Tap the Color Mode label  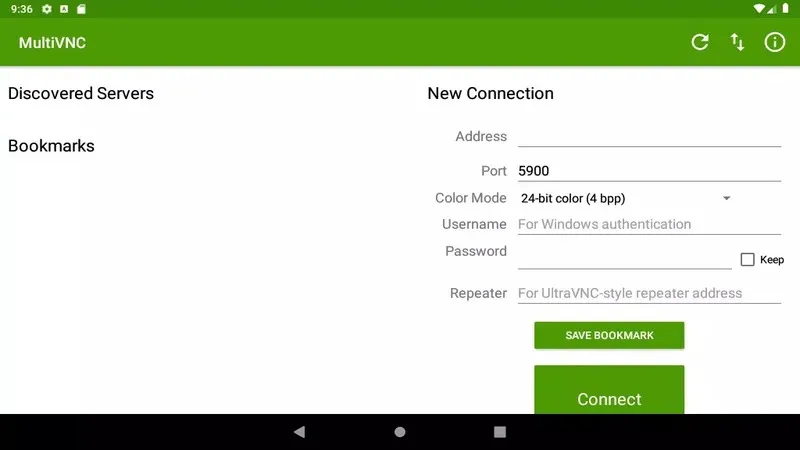[x=470, y=198]
